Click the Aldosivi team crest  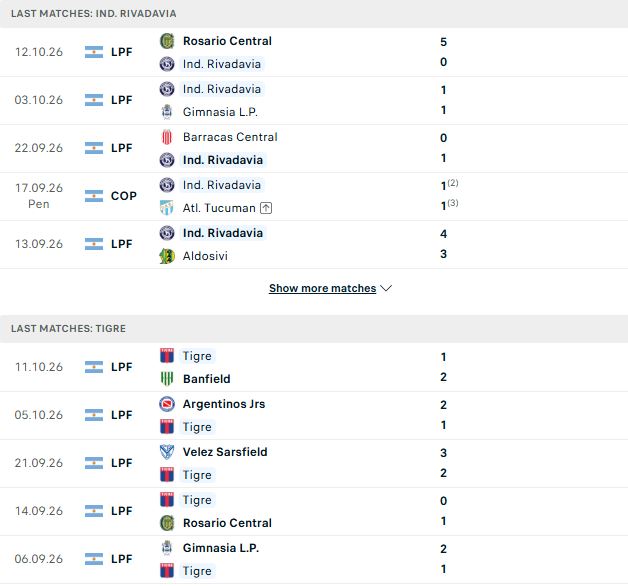click(167, 256)
